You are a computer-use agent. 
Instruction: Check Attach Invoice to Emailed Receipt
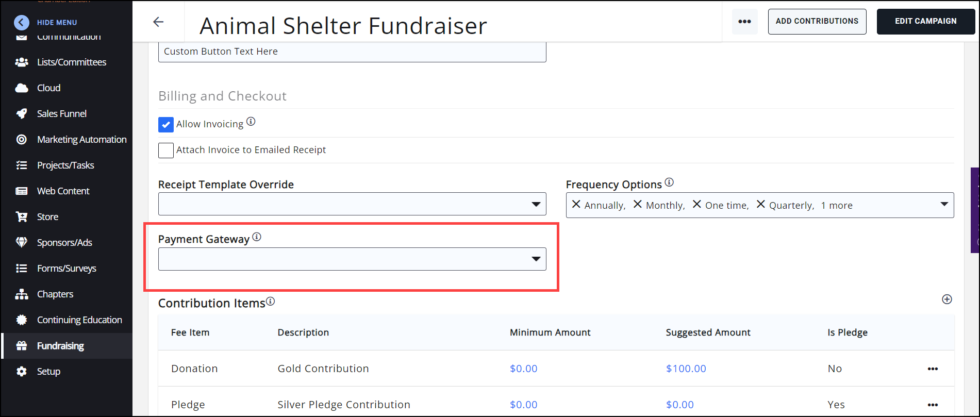pyautogui.click(x=166, y=151)
